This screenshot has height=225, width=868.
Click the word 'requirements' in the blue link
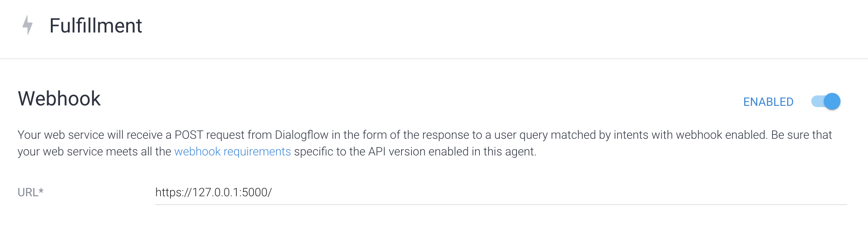click(257, 152)
